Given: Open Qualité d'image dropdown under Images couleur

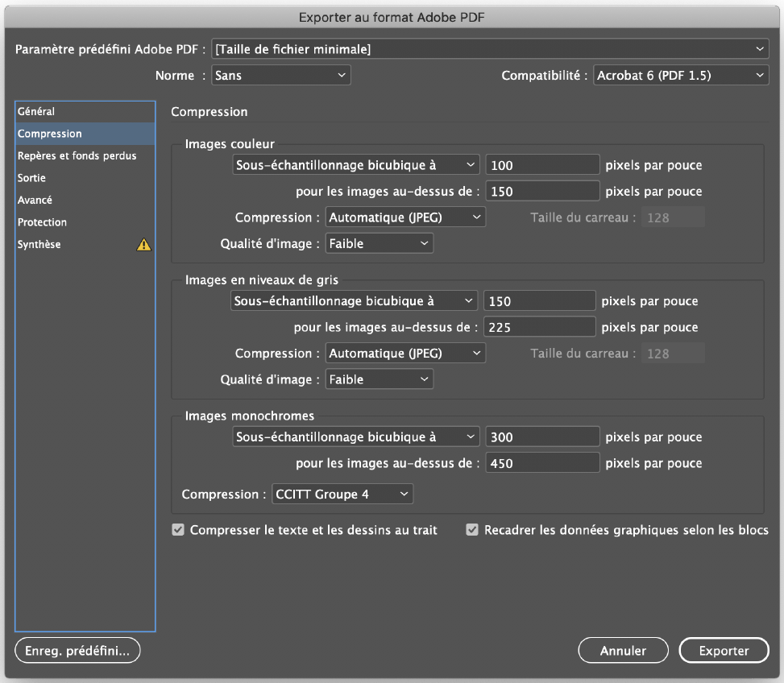Looking at the screenshot, I should point(379,243).
